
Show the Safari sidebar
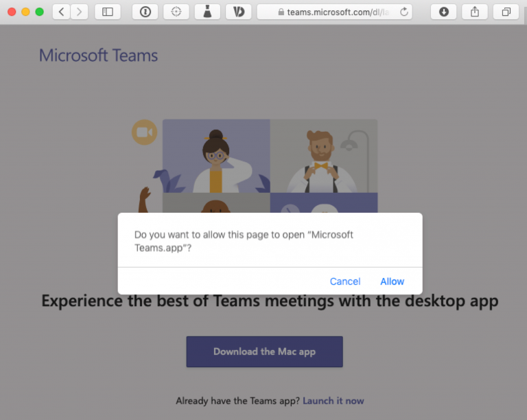[108, 12]
